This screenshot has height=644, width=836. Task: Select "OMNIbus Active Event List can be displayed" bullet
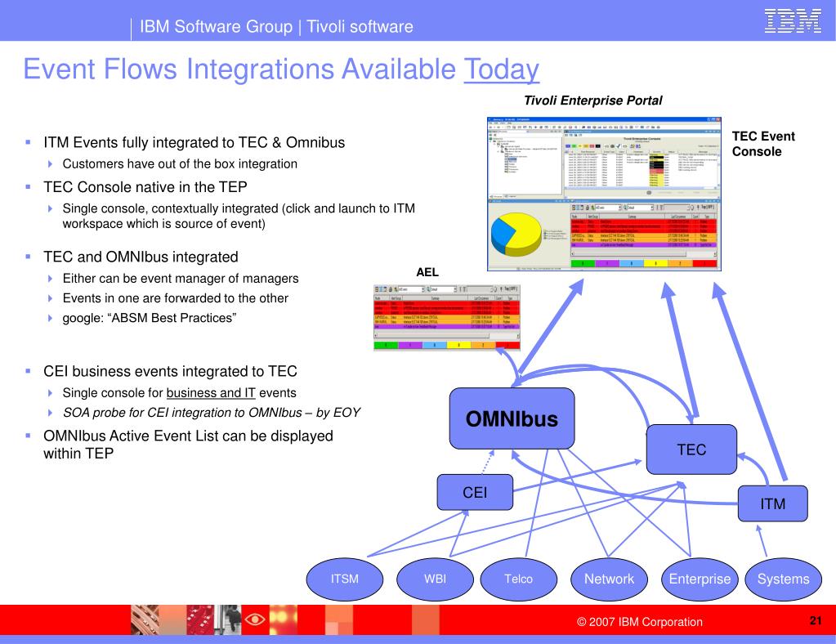tap(188, 445)
